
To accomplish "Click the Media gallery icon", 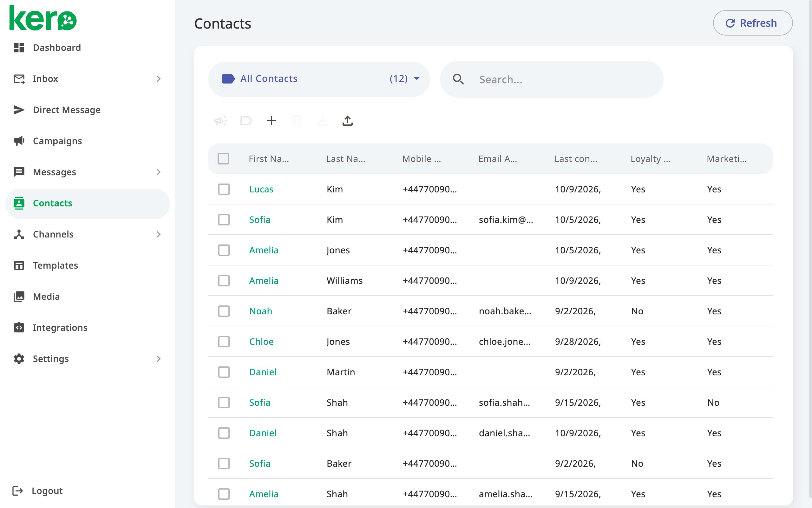I will pos(19,296).
